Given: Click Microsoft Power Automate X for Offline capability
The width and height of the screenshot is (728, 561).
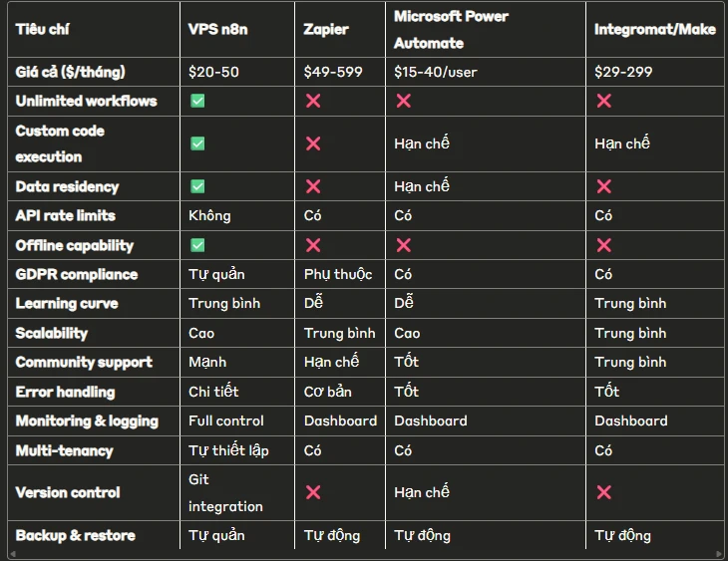Looking at the screenshot, I should [x=404, y=245].
